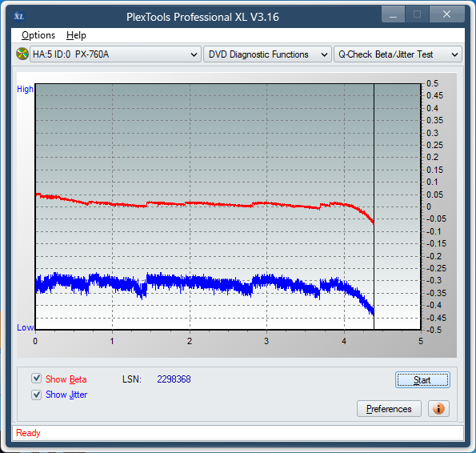Click the LSN: label
The height and width of the screenshot is (453, 476).
(132, 379)
